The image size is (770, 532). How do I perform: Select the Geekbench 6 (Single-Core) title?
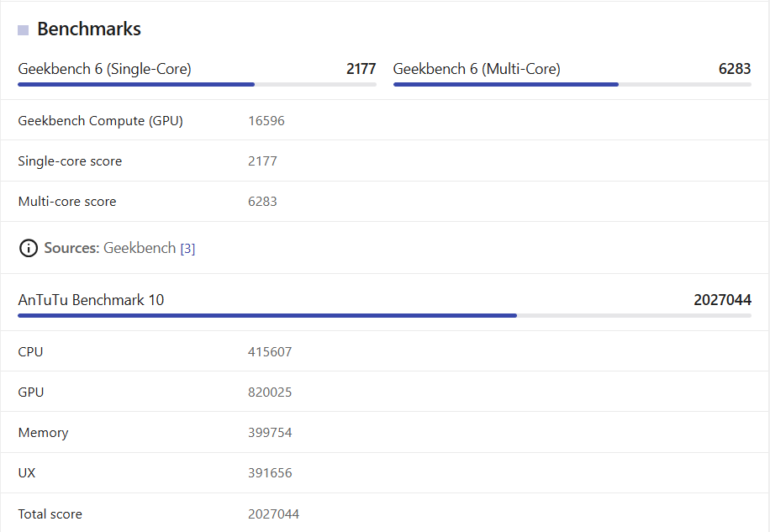[104, 69]
